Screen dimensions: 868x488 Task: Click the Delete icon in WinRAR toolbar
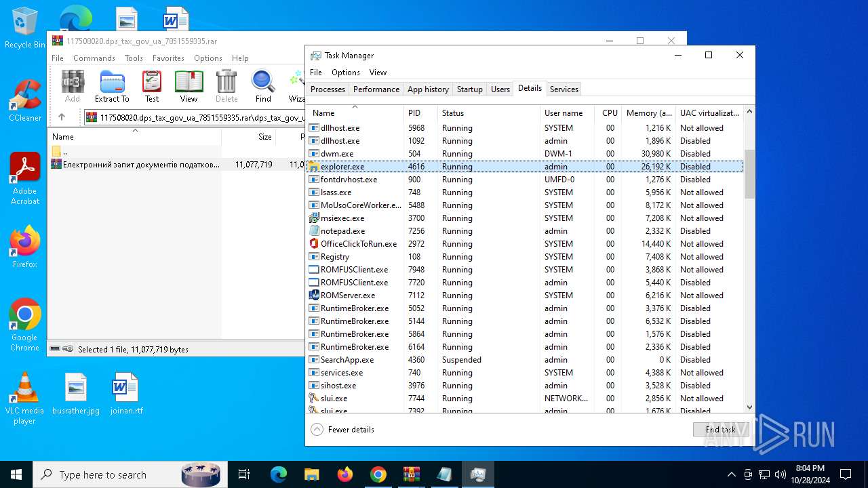(x=226, y=86)
